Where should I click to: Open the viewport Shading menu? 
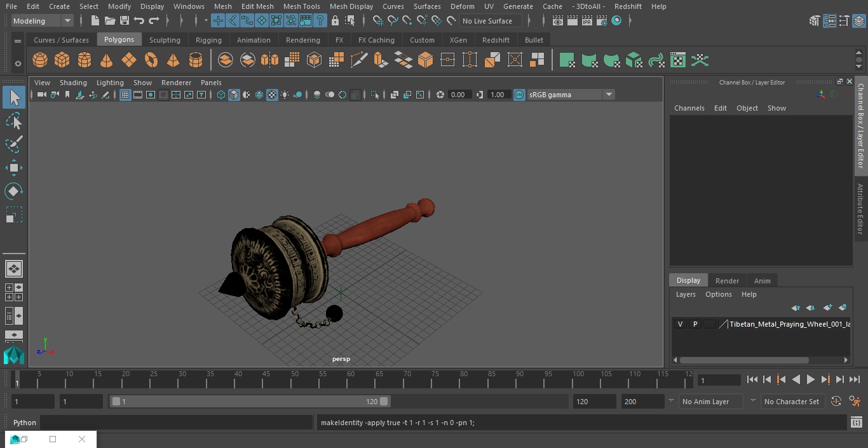point(73,83)
